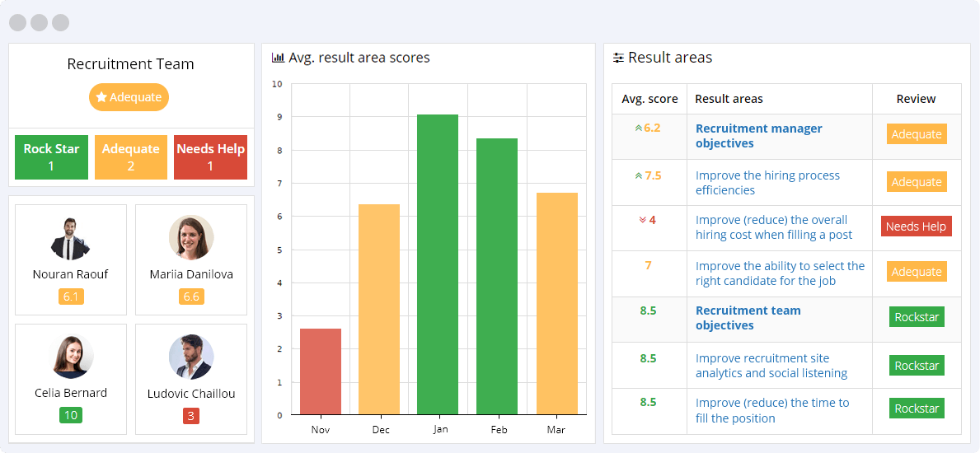This screenshot has height=453, width=980.
Task: Open Improve (reduce) the time to fill link
Action: tap(772, 410)
